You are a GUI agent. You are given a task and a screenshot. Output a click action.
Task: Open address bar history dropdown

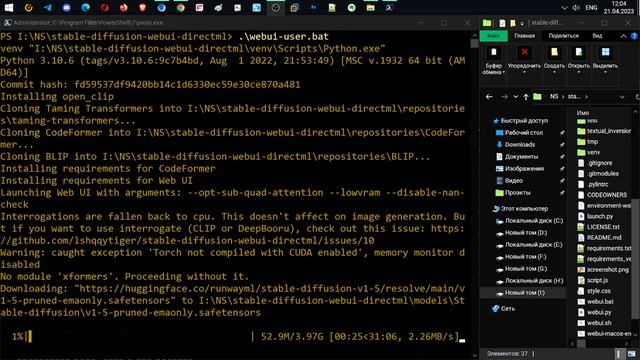pos(622,97)
